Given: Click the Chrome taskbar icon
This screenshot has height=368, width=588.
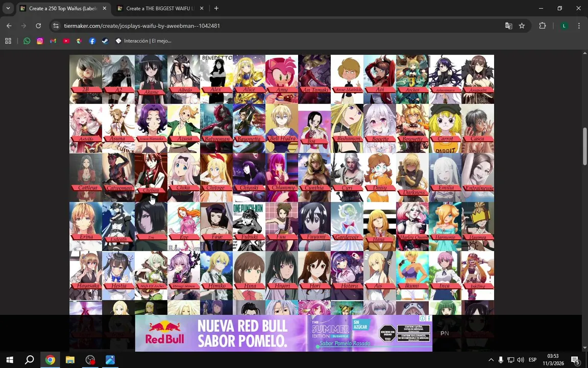Looking at the screenshot, I should 50,360.
